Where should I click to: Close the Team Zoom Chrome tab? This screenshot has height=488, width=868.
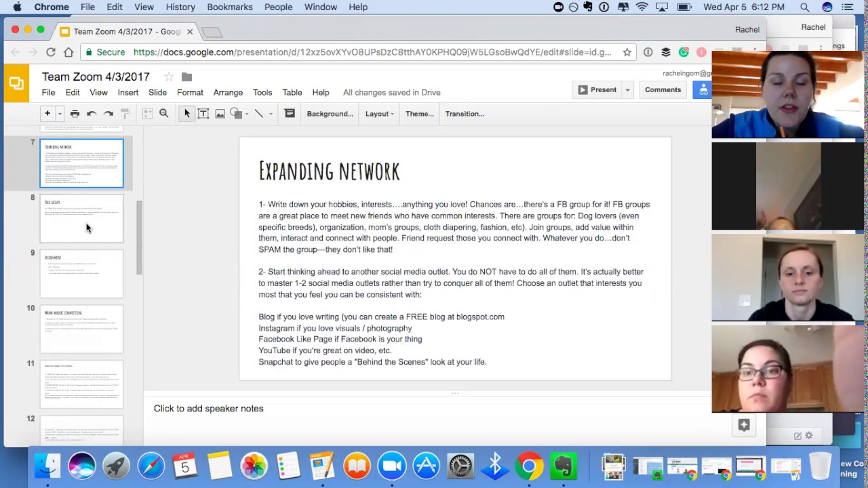click(190, 32)
